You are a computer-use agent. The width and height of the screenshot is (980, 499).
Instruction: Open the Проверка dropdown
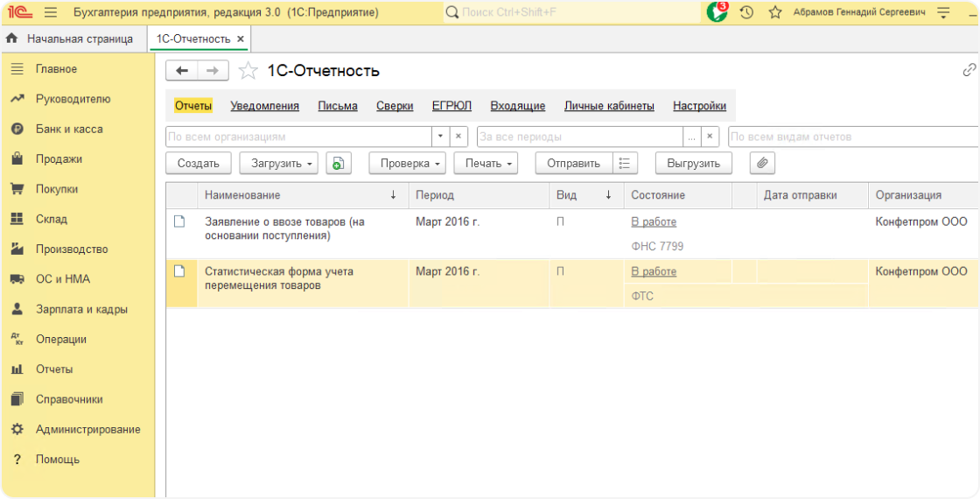point(407,163)
